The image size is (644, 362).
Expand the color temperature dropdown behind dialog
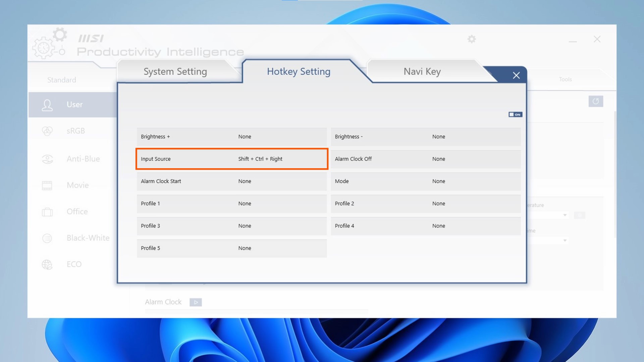tap(565, 215)
